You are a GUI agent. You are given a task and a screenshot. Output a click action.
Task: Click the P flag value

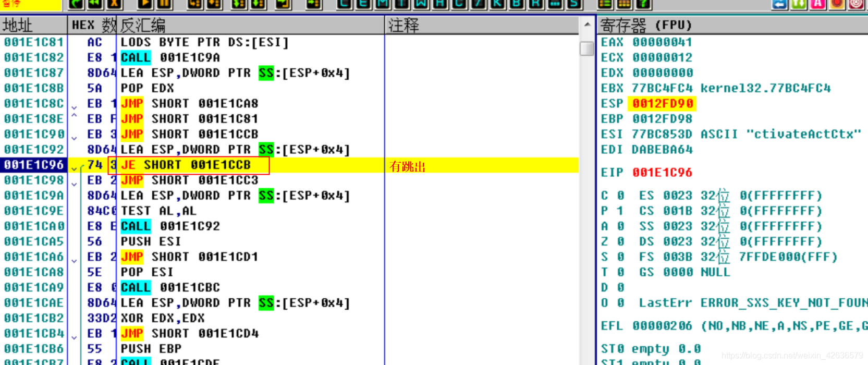pyautogui.click(x=621, y=211)
